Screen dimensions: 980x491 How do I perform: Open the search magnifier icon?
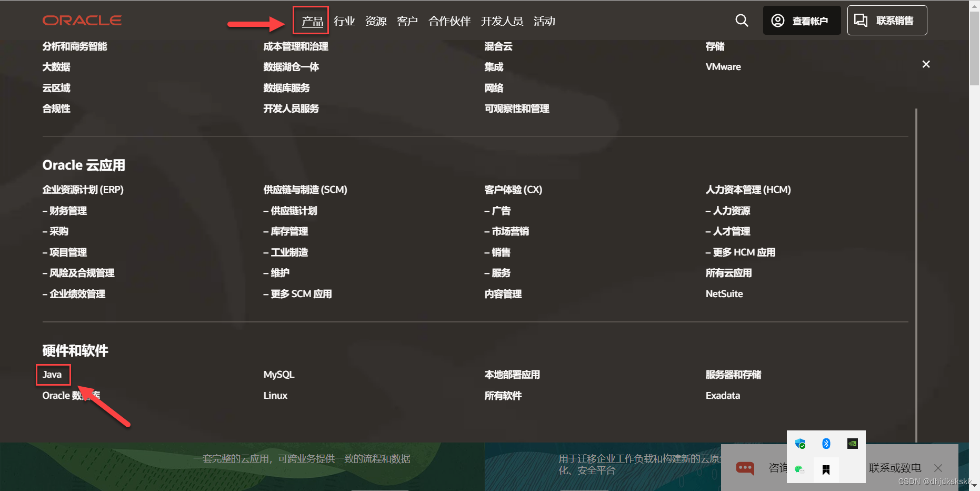(x=742, y=21)
